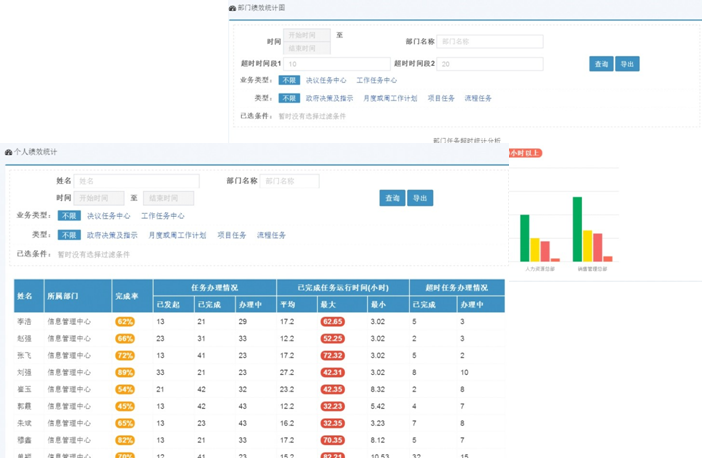Filter by 工作任务中心 in 个人绩效统计 panel

[163, 216]
